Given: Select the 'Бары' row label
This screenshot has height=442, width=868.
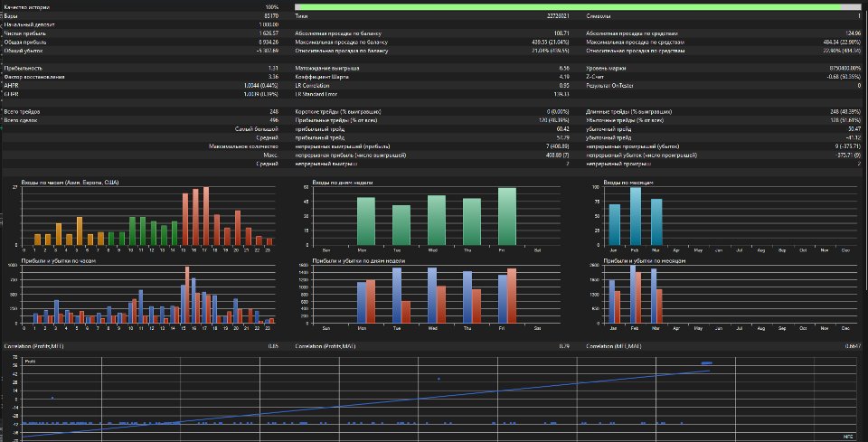Looking at the screenshot, I should tap(11, 16).
